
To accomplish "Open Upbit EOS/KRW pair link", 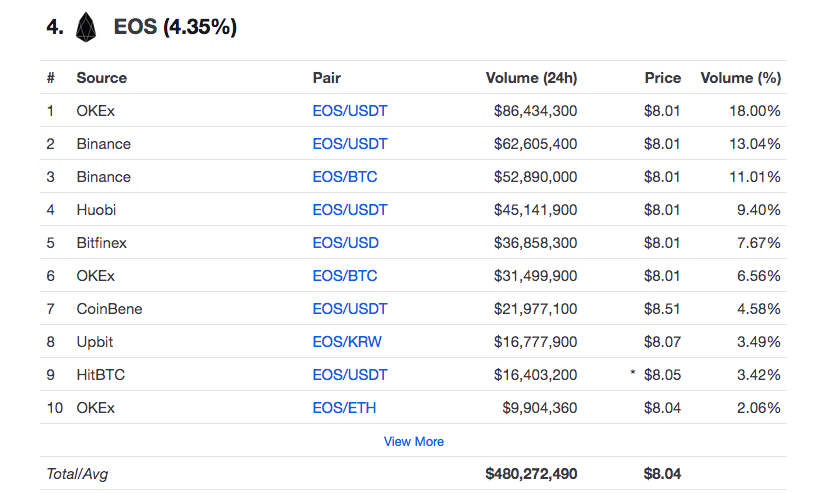I will coord(347,342).
